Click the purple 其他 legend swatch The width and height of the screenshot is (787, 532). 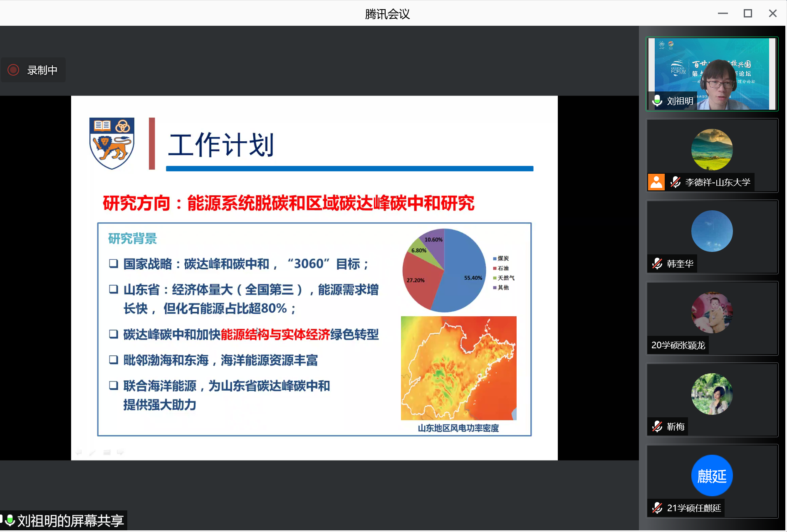[495, 288]
